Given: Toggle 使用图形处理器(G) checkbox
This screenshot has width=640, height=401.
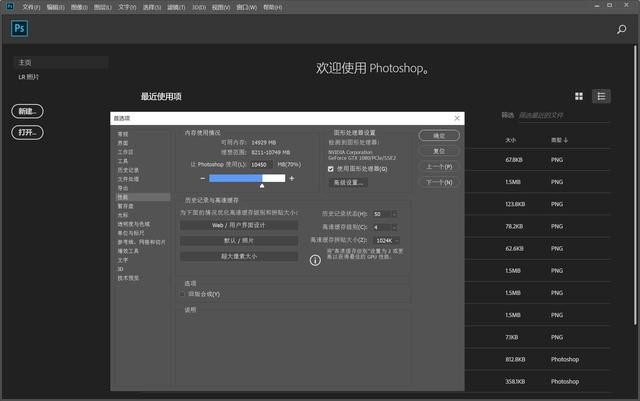Looking at the screenshot, I should [331, 169].
